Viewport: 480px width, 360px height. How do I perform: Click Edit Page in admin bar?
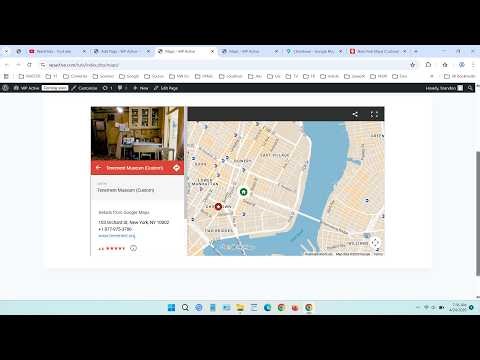pyautogui.click(x=166, y=88)
